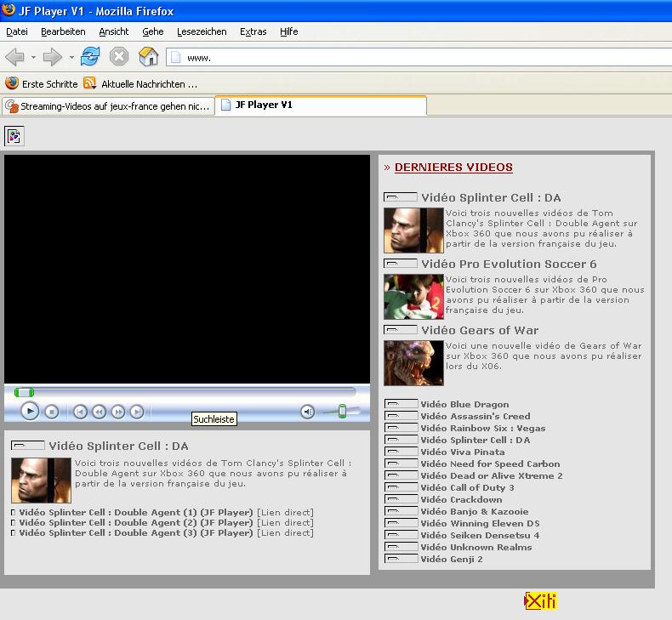Open Vidéo Banjo & Kazooie link

tap(474, 511)
